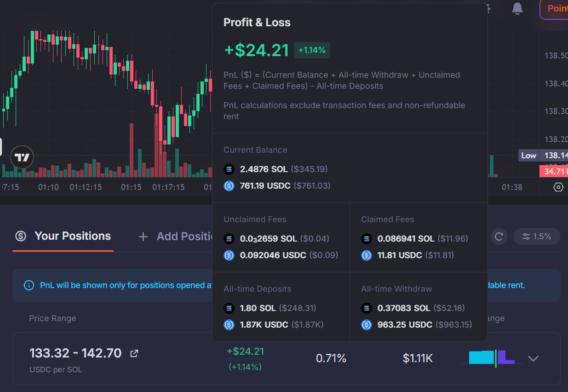568x392 pixels.
Task: Click the TradingView logo on chart
Action: (22, 158)
